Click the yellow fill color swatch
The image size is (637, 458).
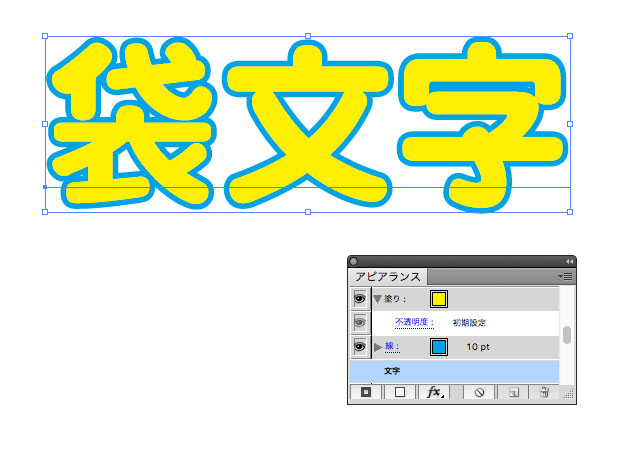coord(439,299)
